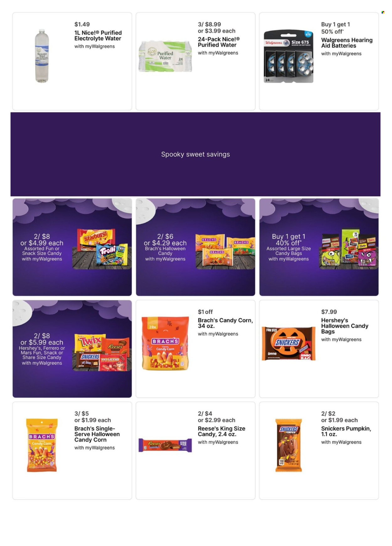Select the Snickers Pumpkin, 1.1 oz. title

tap(346, 431)
